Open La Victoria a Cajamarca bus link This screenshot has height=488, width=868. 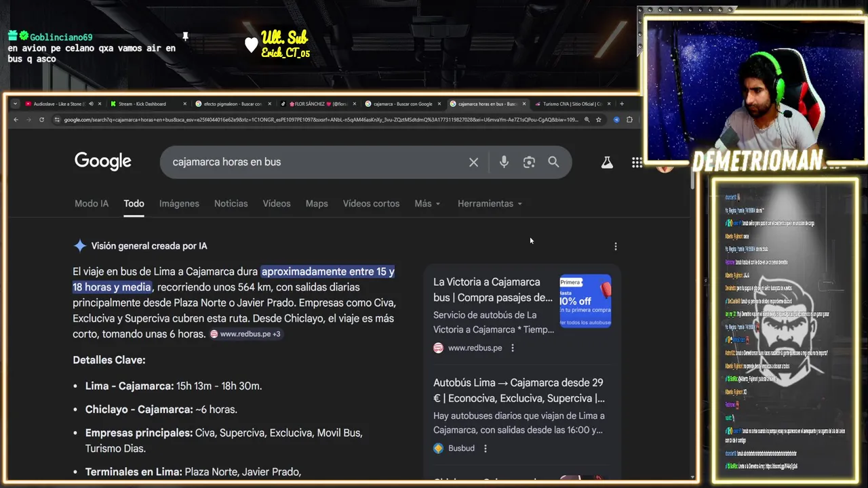[x=493, y=289]
